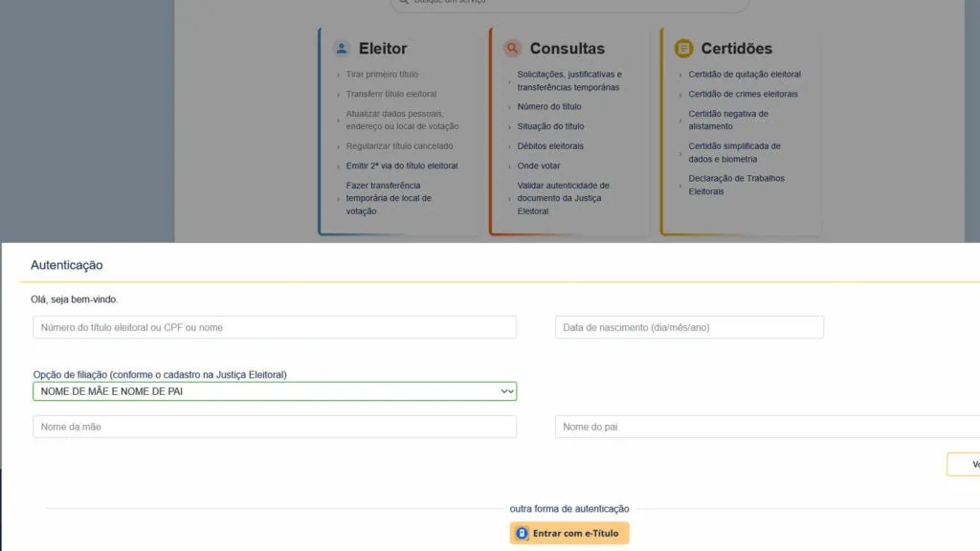Open Certidão de crimes eleitorais
This screenshot has height=551, width=980.
(743, 94)
